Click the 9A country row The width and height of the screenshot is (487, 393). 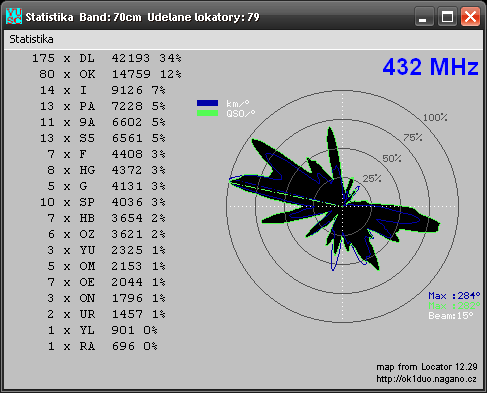tap(103, 122)
